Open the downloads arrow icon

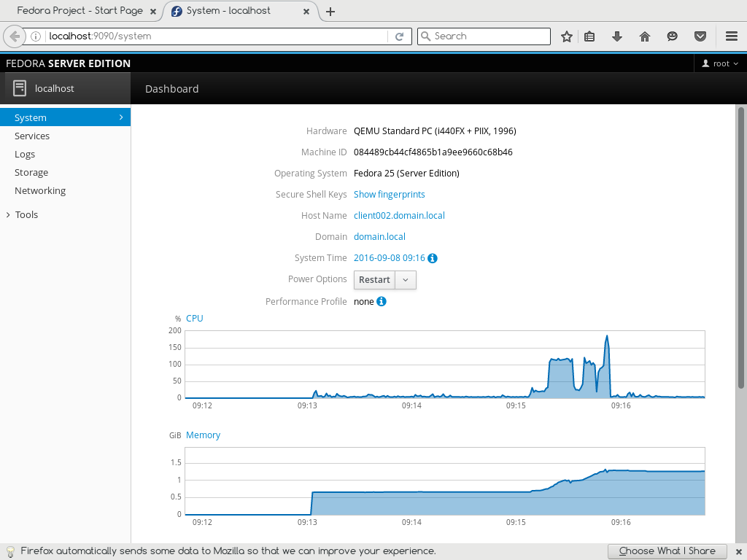617,36
